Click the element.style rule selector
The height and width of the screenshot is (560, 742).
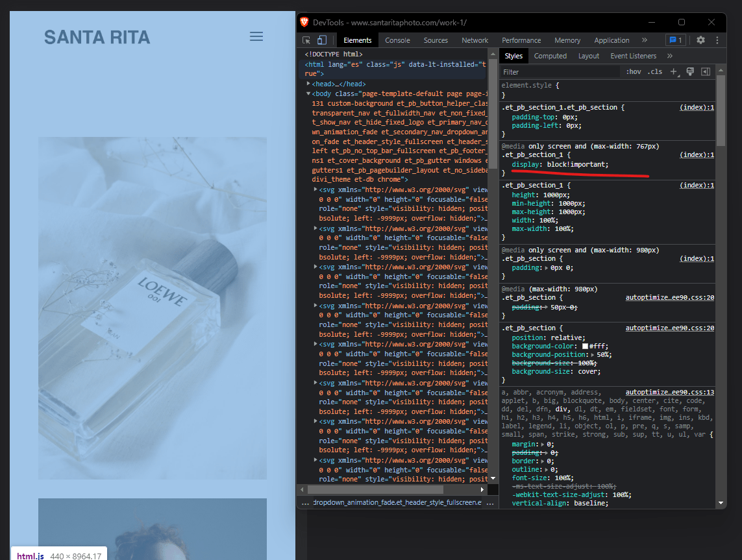coord(526,86)
